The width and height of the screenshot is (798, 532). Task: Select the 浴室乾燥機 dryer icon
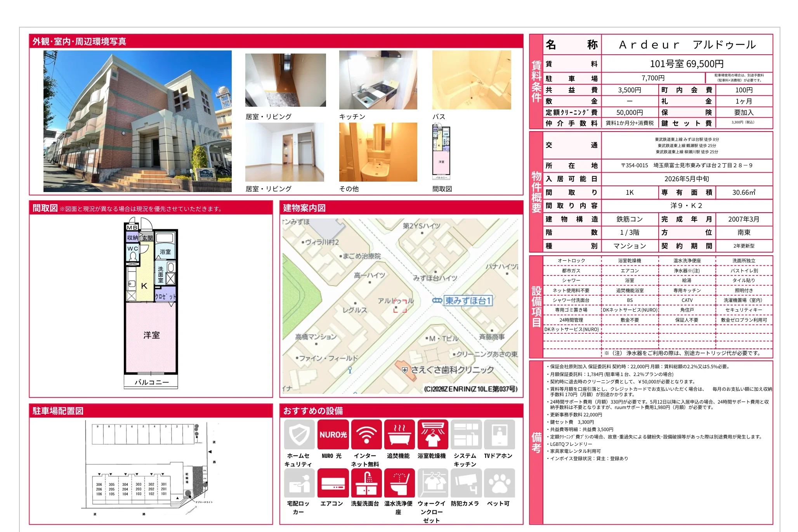pyautogui.click(x=433, y=434)
